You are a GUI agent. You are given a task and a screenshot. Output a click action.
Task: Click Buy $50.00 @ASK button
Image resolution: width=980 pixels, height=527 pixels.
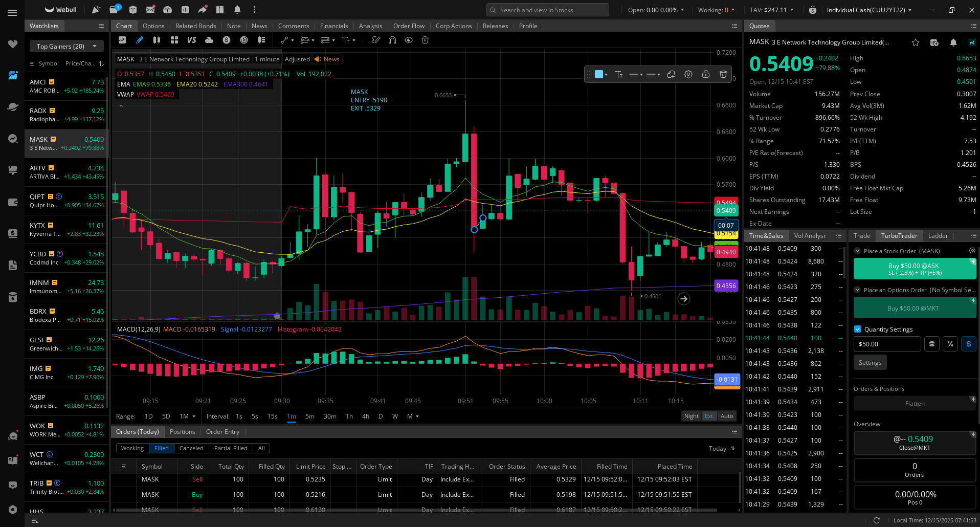point(915,269)
